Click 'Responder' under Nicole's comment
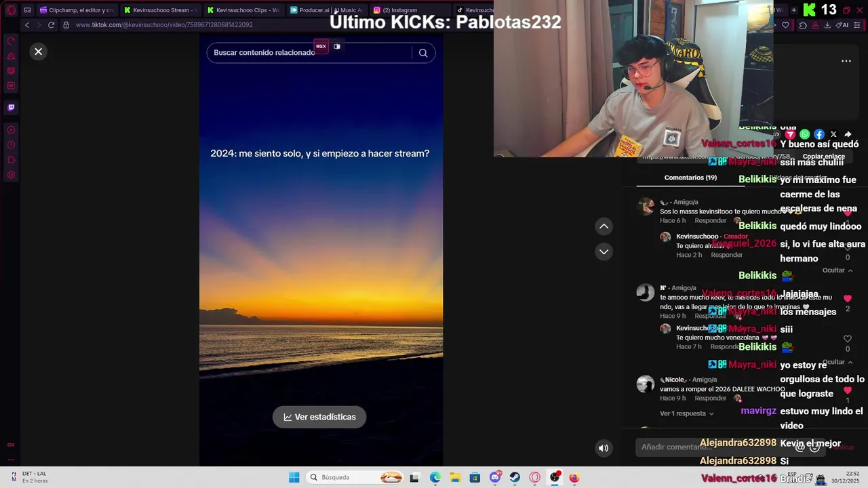The height and width of the screenshot is (488, 868). click(x=710, y=398)
